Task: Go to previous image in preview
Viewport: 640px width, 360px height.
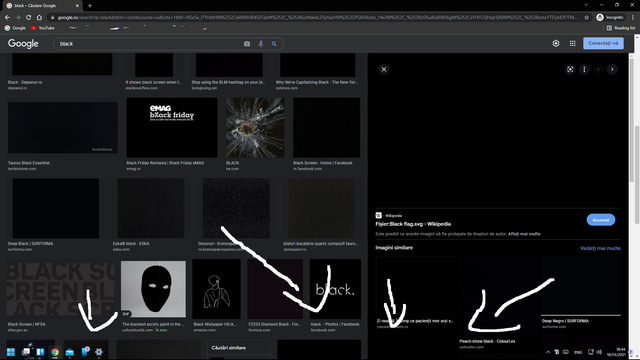Action: [598, 69]
